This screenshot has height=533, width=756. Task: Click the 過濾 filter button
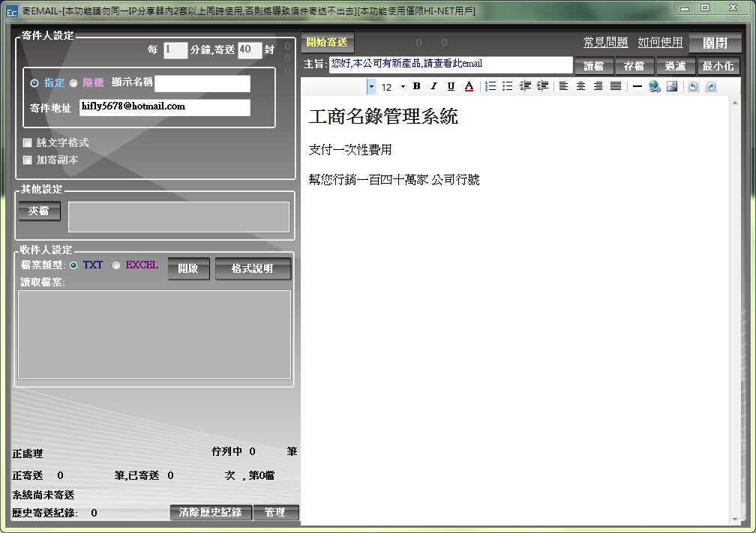[x=676, y=66]
